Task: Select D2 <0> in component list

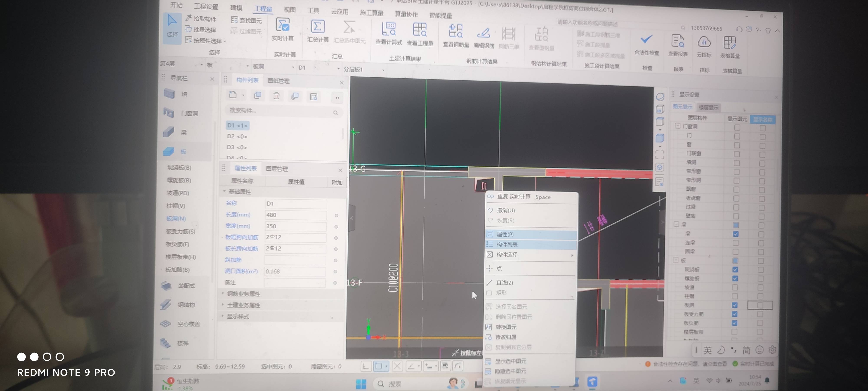Action: (237, 136)
